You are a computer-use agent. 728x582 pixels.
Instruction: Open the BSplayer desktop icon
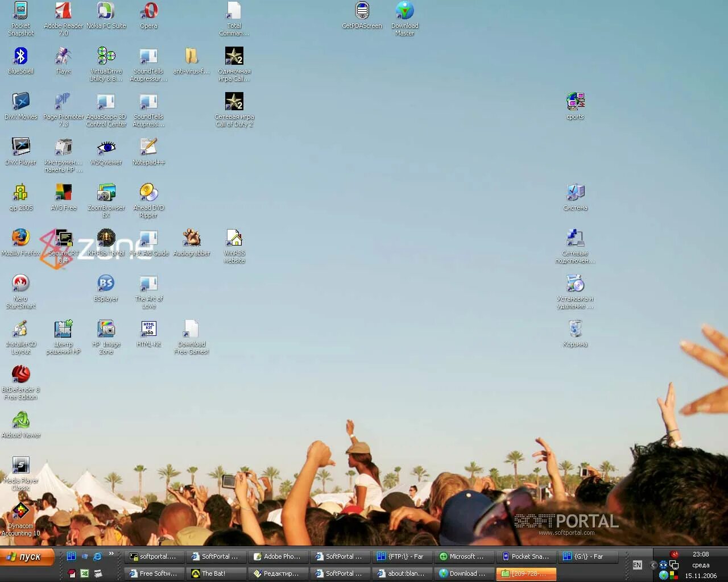click(x=106, y=288)
